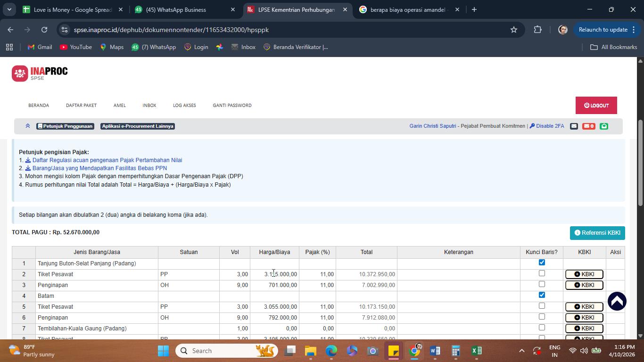
Task: Edit Harga/Biaya cell 3.055.000,00
Action: [274, 307]
